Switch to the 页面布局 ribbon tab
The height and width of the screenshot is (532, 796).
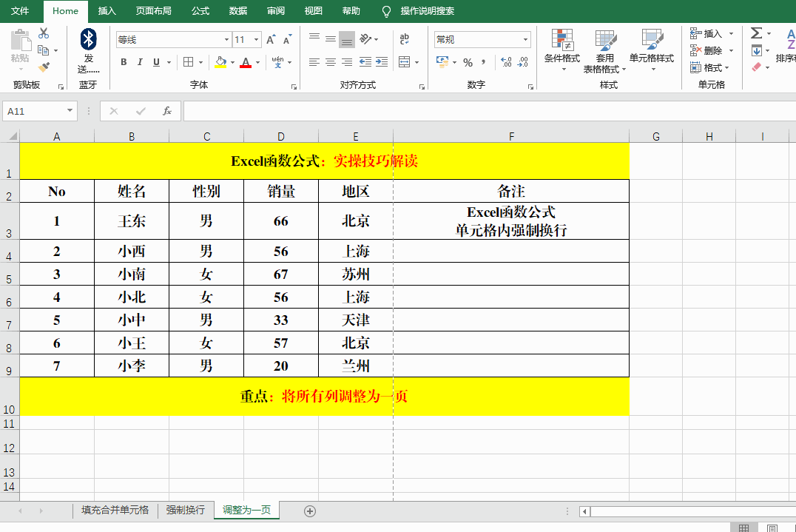click(153, 11)
